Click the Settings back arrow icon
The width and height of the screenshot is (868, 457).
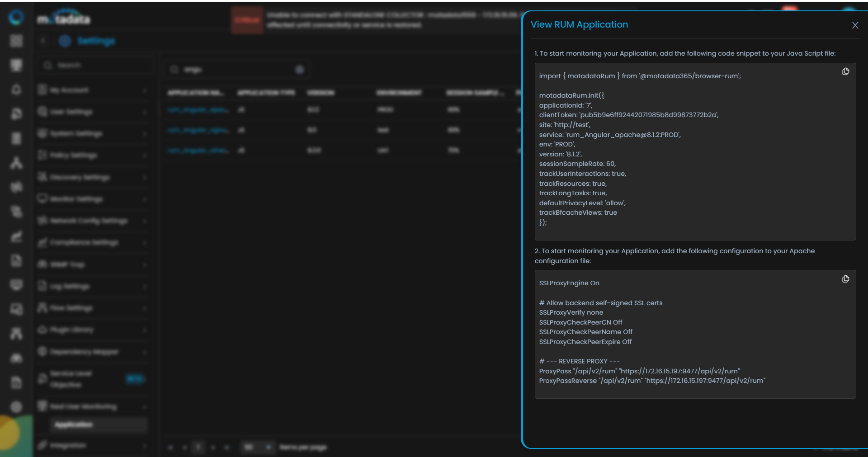point(43,41)
